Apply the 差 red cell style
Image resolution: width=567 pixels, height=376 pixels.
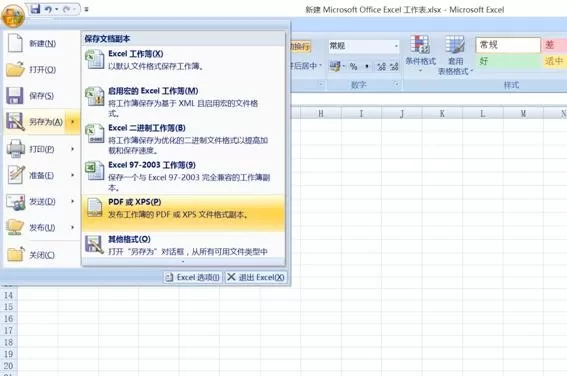554,45
